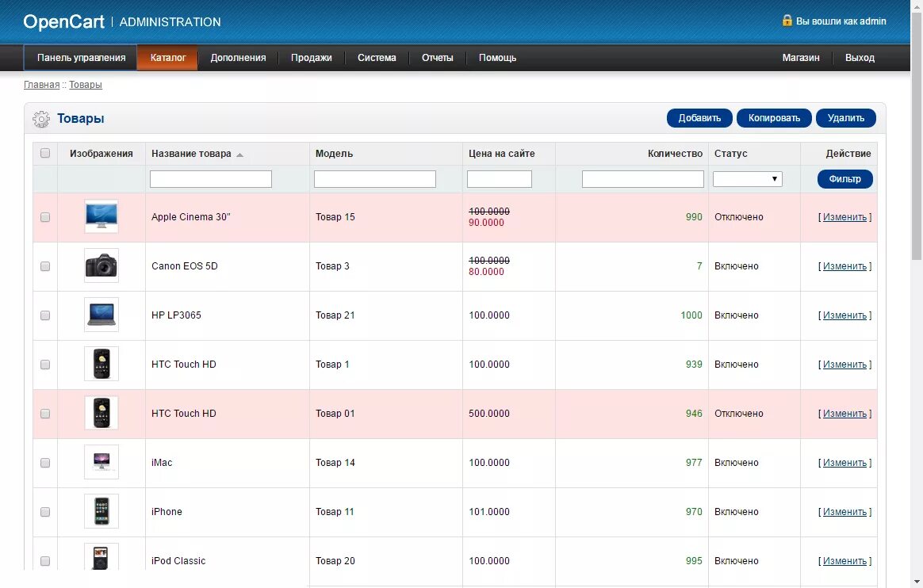Open the Apple Cinema 30" product thumbnail

tap(101, 216)
